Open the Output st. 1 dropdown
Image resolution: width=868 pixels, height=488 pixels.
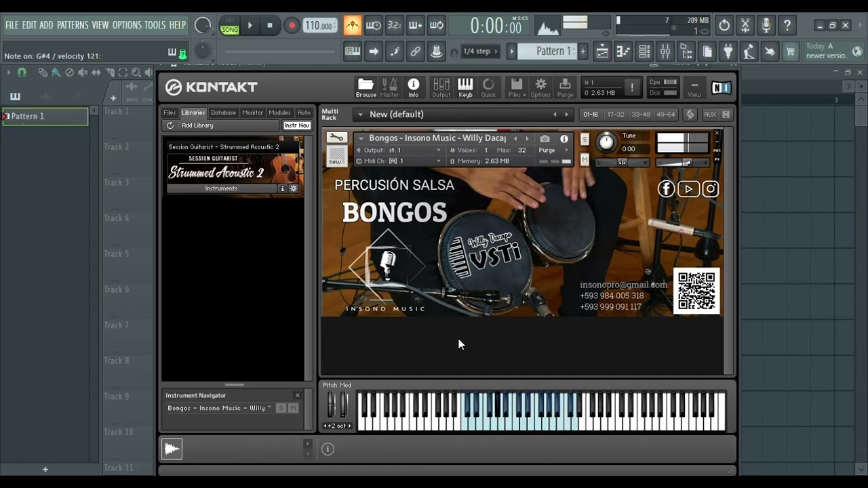point(400,150)
